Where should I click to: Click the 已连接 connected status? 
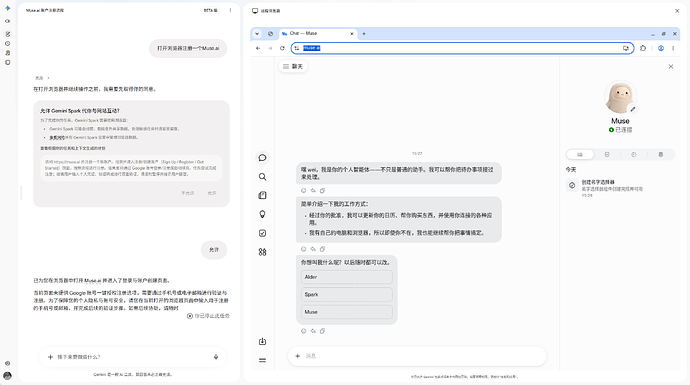(x=620, y=130)
